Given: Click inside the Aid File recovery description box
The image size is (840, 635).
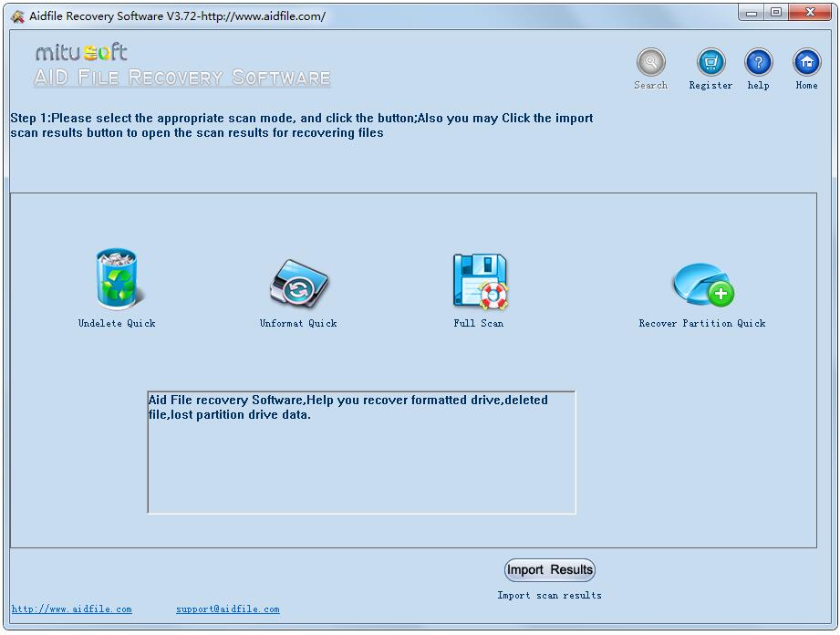Looking at the screenshot, I should 361,453.
